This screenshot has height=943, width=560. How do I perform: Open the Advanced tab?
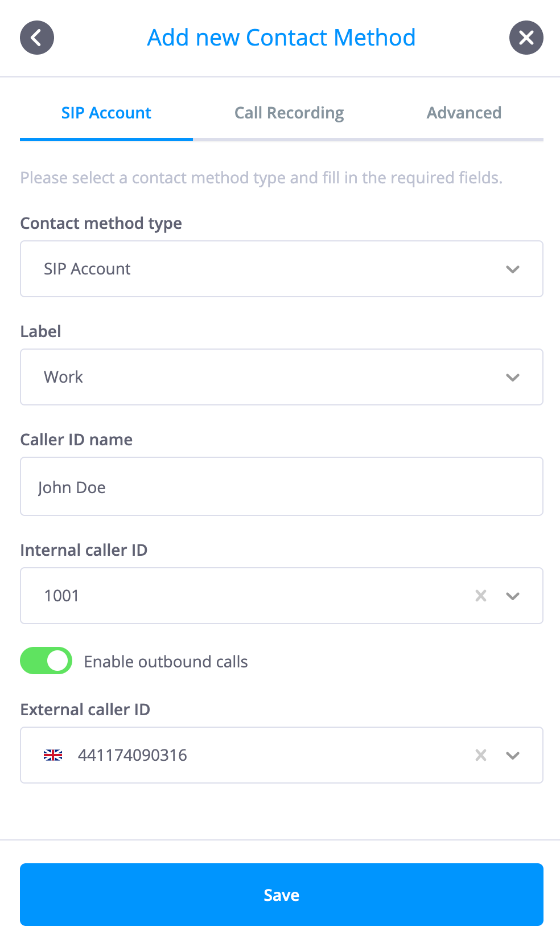click(464, 113)
